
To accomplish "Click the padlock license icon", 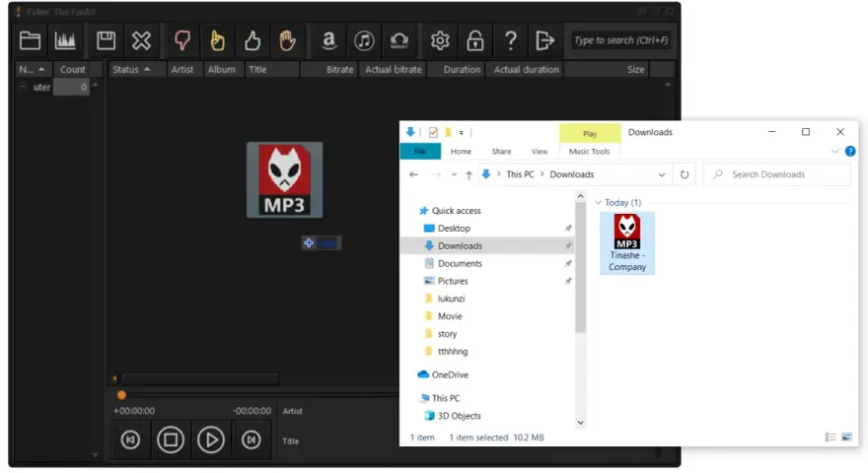I will 475,40.
